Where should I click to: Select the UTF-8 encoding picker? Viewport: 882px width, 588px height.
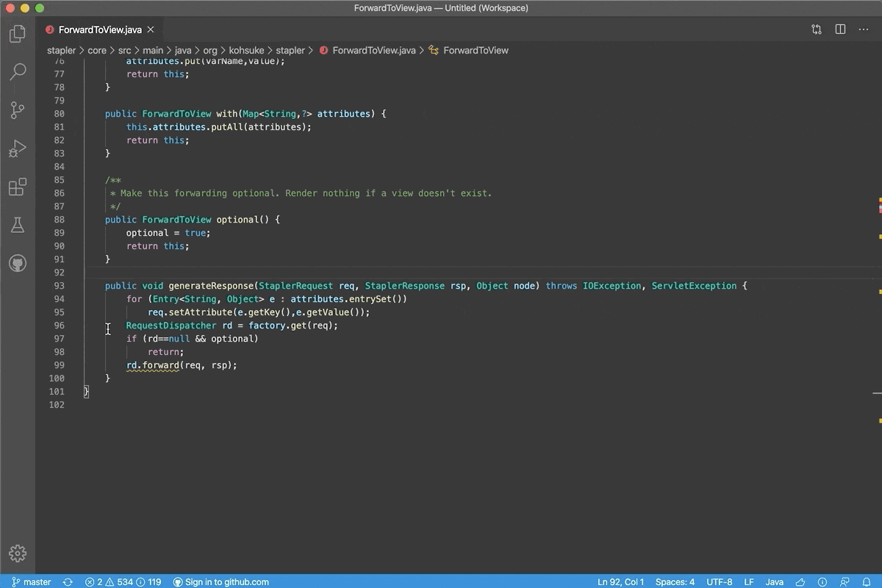tap(719, 582)
